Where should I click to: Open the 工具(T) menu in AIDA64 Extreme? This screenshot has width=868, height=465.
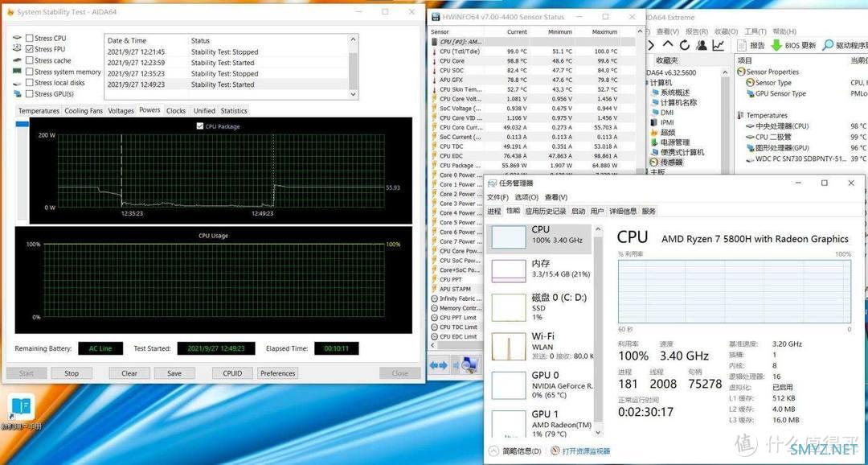pyautogui.click(x=755, y=31)
